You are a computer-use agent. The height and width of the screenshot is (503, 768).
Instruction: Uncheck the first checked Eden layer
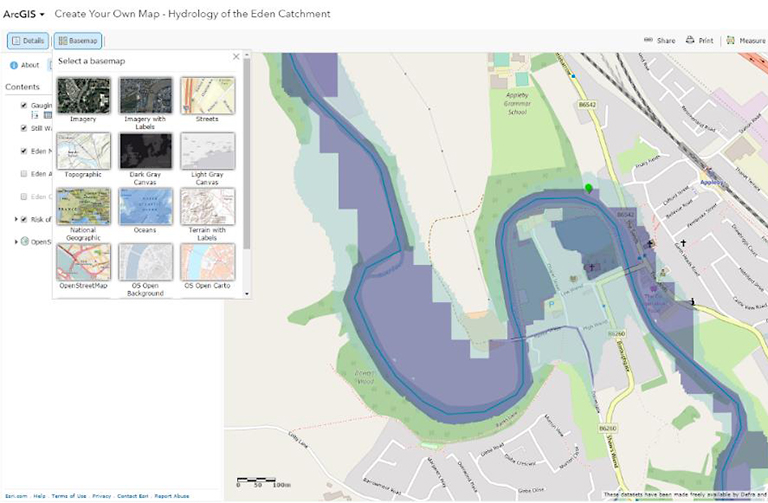(24, 151)
